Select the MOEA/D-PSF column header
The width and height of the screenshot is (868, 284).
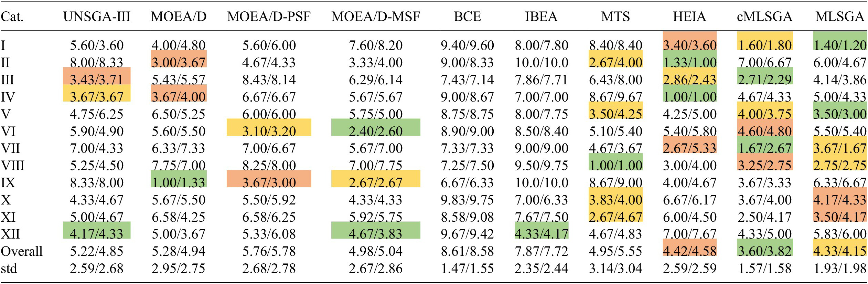[x=269, y=17]
